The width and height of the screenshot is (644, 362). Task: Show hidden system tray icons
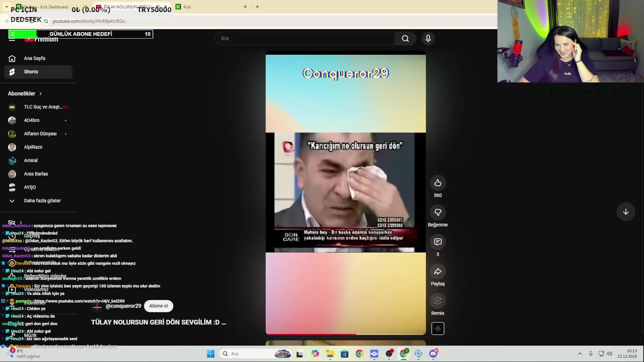coord(580,354)
